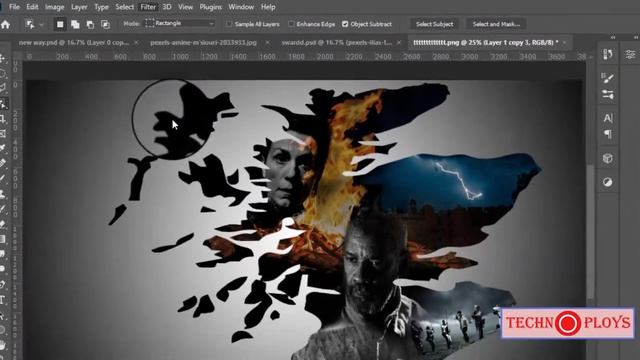The height and width of the screenshot is (360, 640).
Task: Open the Type menu
Action: [101, 7]
